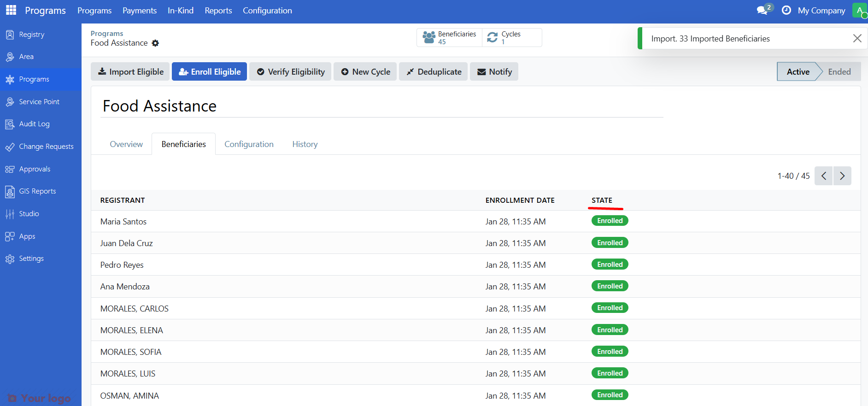Dismiss the Imported Beneficiaries notification
The width and height of the screenshot is (868, 406).
tap(857, 38)
